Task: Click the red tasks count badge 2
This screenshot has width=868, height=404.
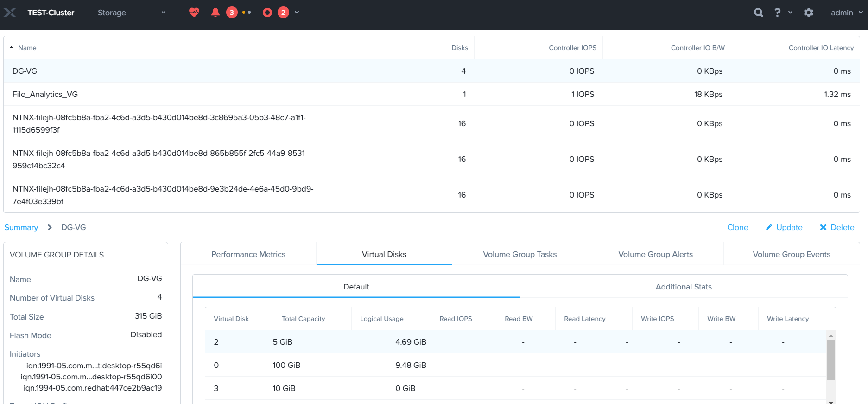Action: pyautogui.click(x=283, y=13)
